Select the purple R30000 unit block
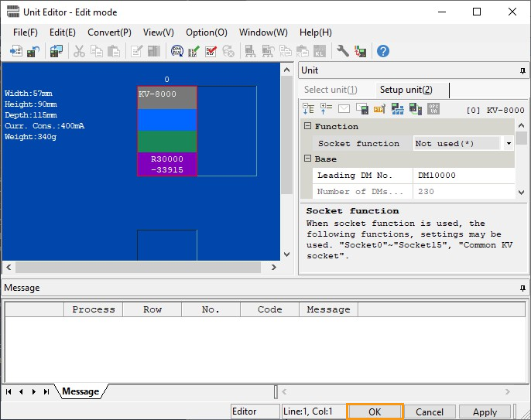531x420 pixels. tap(167, 164)
